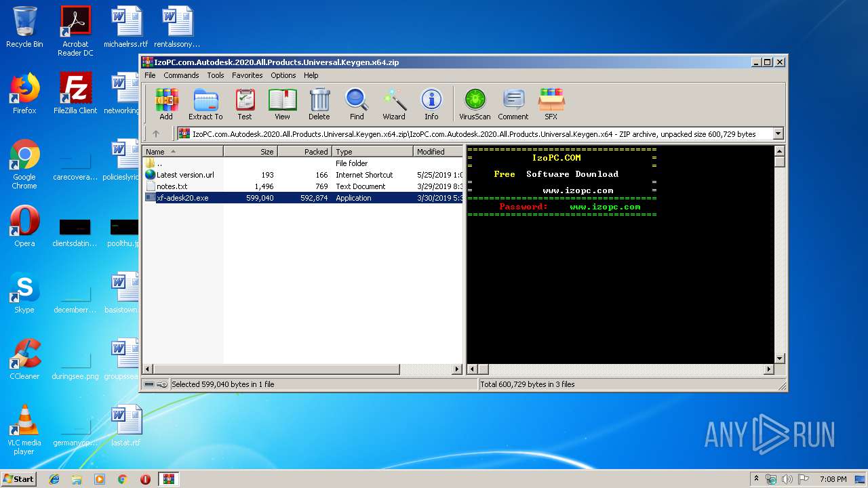This screenshot has height=488, width=868.
Task: Open the Find magnifier tool
Action: click(x=357, y=104)
